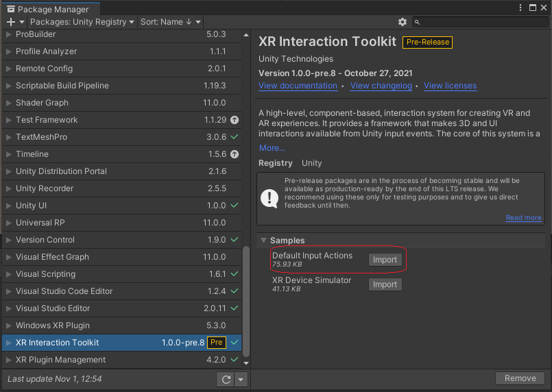Remove the XR Interaction Toolkit package
The image size is (552, 392).
[x=520, y=378]
